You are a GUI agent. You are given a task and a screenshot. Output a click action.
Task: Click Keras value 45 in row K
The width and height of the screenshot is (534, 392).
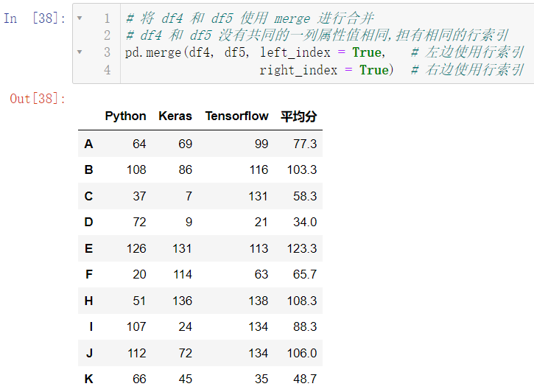click(x=186, y=379)
